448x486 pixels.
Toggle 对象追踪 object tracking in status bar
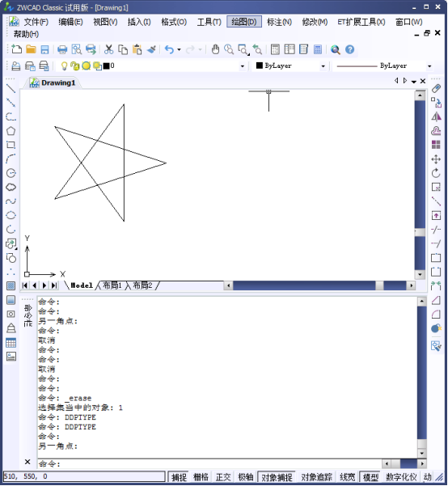coord(316,477)
